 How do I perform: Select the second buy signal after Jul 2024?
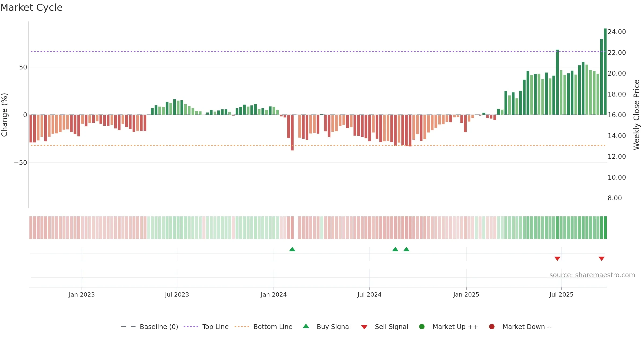[407, 249]
